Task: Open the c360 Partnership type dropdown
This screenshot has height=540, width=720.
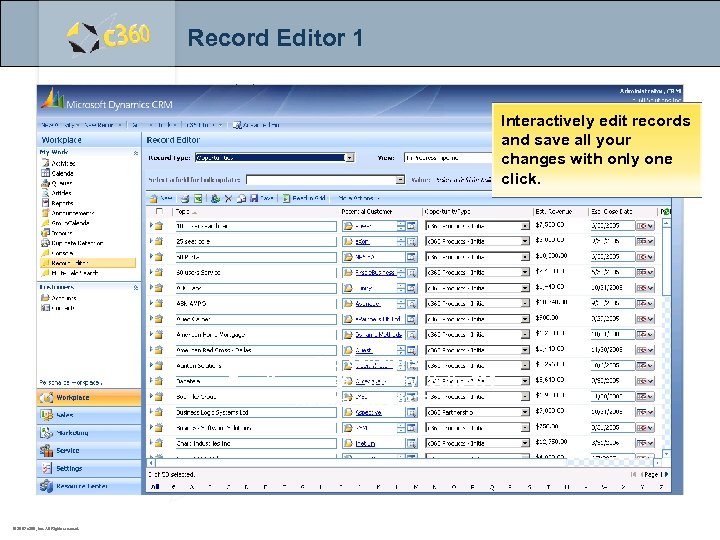Action: coord(524,412)
